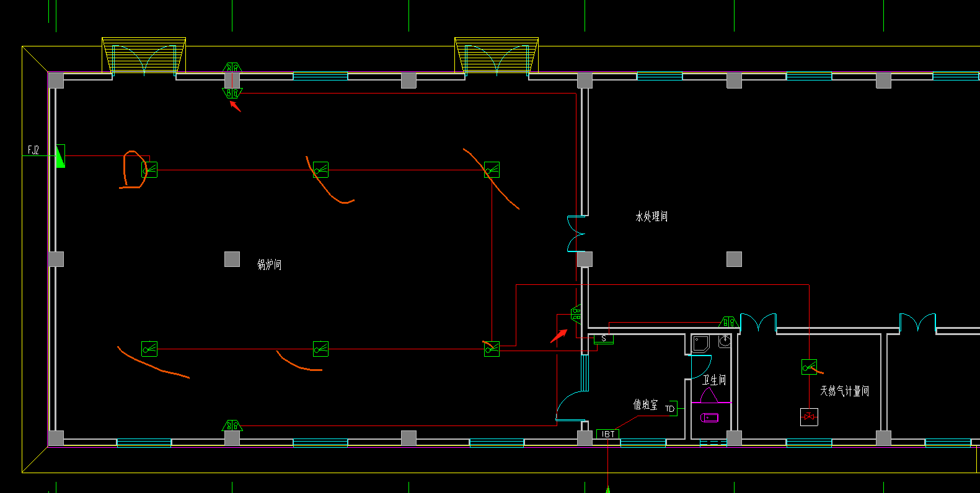Select the lower-left light fixture in boiler room
980x493 pixels.
149,349
